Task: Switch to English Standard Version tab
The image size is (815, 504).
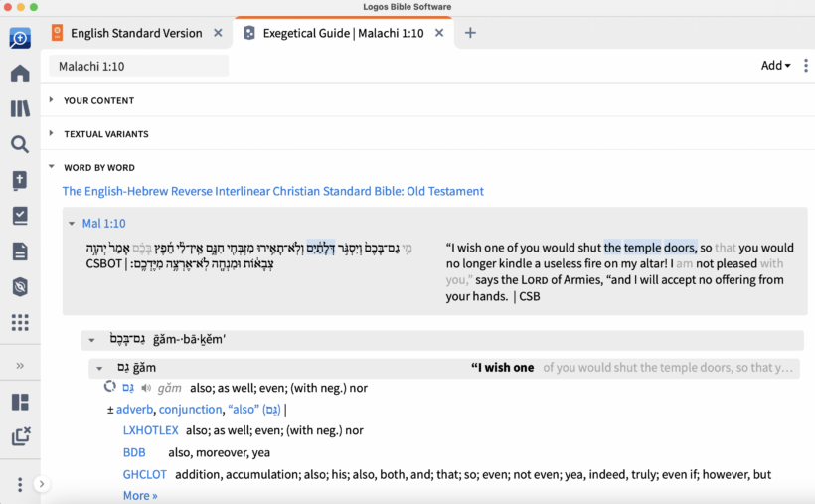Action: [x=136, y=33]
